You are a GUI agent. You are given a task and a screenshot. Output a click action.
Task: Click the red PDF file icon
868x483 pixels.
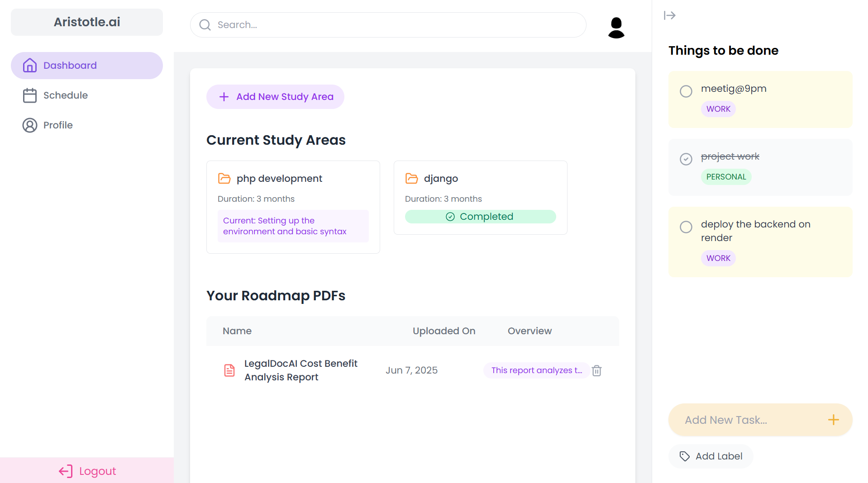tap(229, 370)
